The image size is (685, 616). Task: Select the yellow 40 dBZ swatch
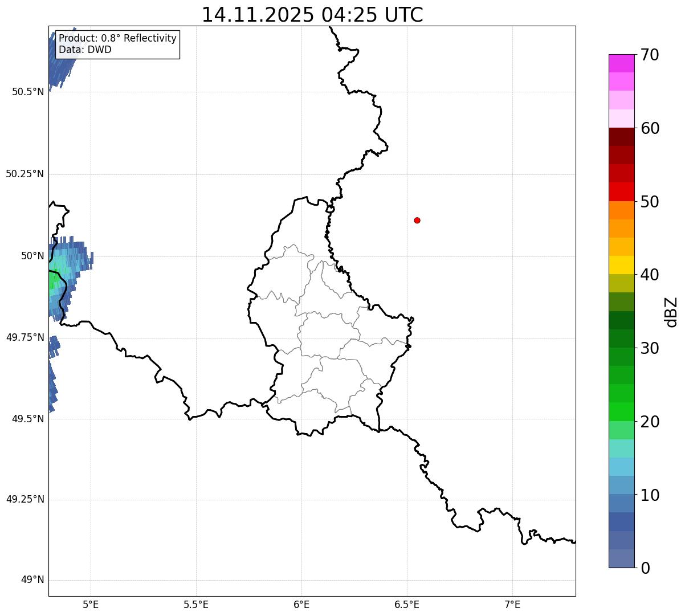pyautogui.click(x=621, y=265)
